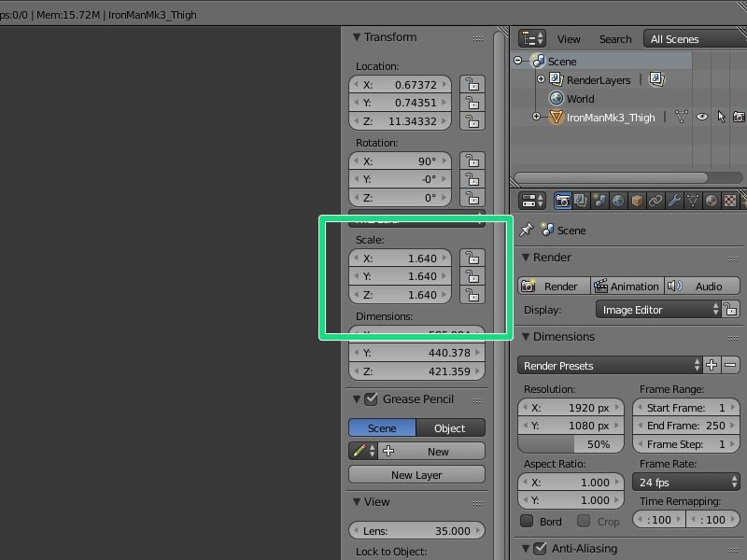Collapse the Transform panel

[357, 37]
